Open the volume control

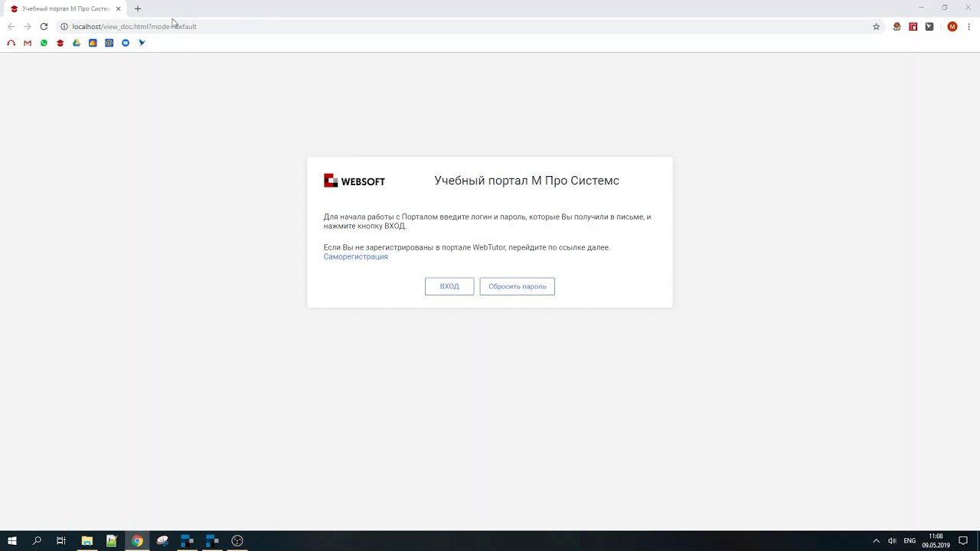(892, 540)
